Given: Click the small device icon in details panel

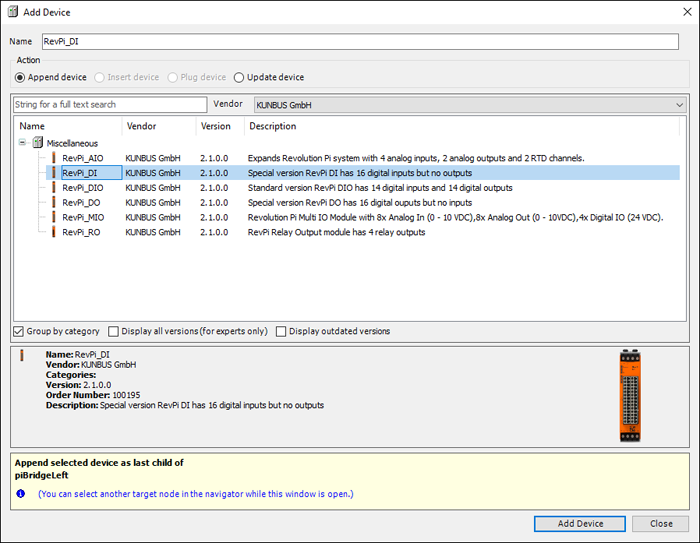Looking at the screenshot, I should click(x=22, y=355).
